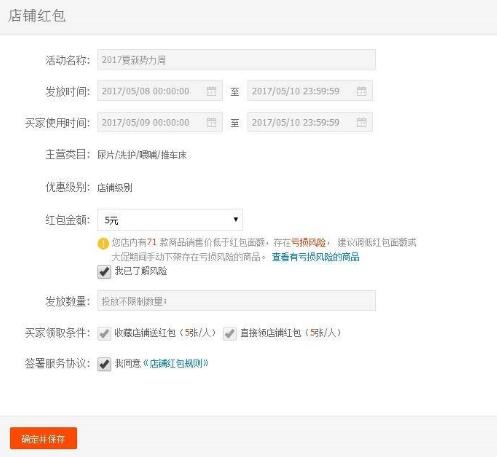The width and height of the screenshot is (497, 457).
Task: Toggle the 直接领店铺红包 checkbox
Action: click(229, 333)
